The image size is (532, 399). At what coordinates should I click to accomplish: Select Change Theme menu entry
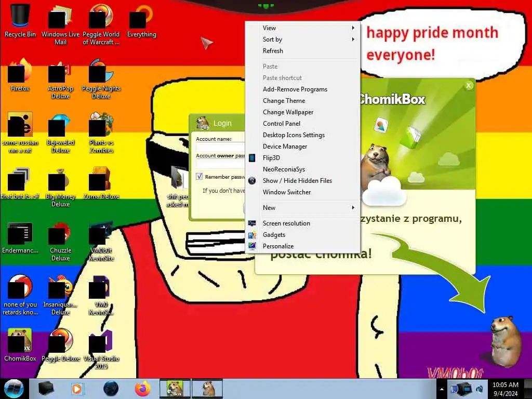302,101
